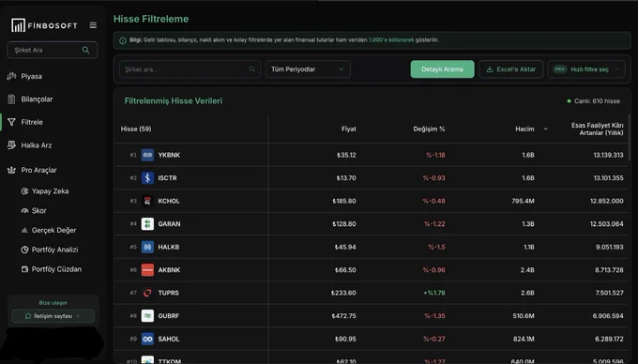Click the AKBNK stock logo
Screen dimensions: 638x364
coord(147,269)
